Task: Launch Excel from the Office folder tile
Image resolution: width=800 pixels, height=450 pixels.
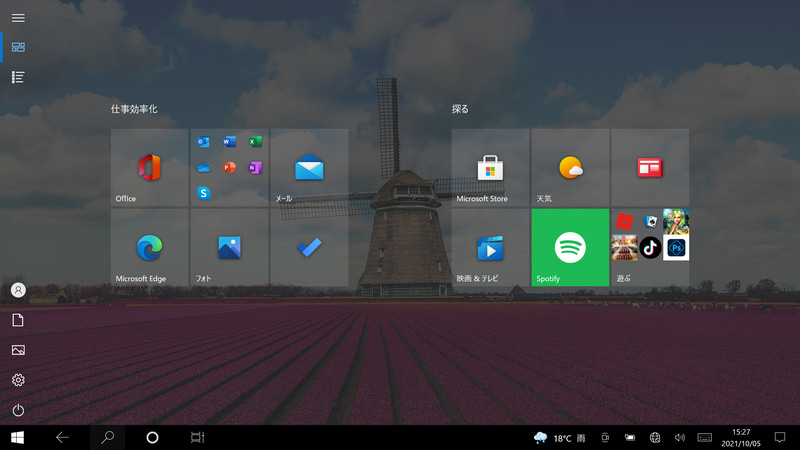Action: (255, 141)
